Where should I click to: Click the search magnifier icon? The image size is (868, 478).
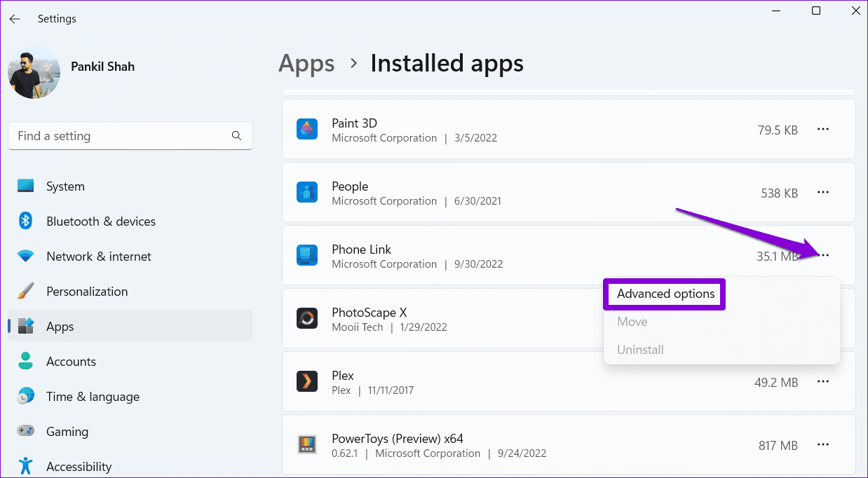coord(236,136)
